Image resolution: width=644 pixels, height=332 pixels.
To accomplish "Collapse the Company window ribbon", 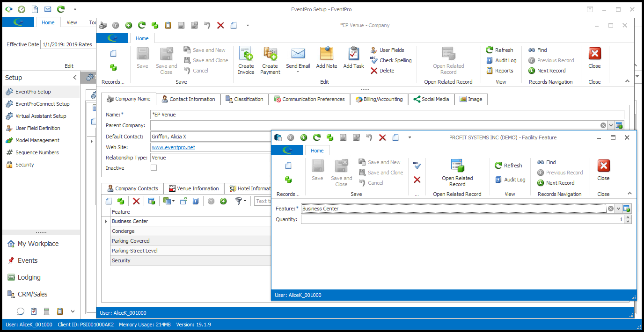I will tap(627, 81).
